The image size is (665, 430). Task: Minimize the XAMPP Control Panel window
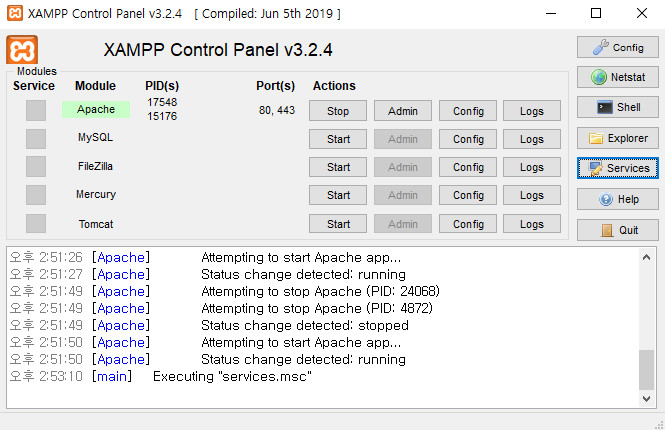click(550, 13)
